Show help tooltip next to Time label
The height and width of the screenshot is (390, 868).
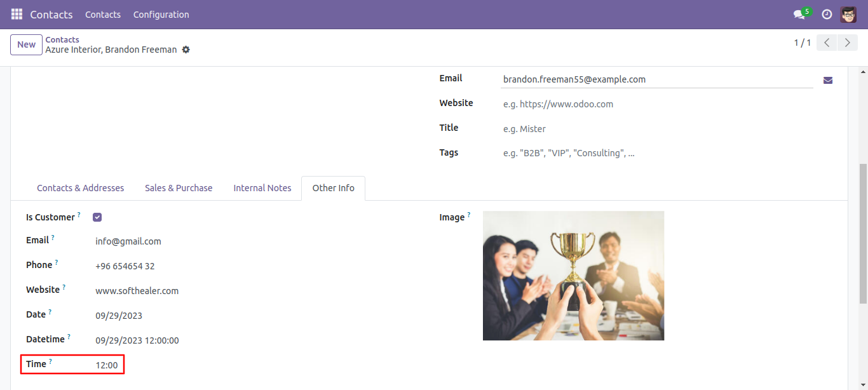point(51,361)
